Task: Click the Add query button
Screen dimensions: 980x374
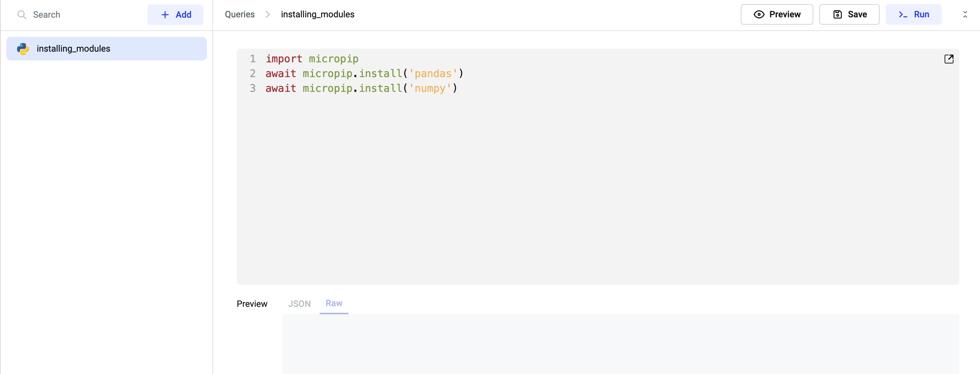Action: pos(176,15)
